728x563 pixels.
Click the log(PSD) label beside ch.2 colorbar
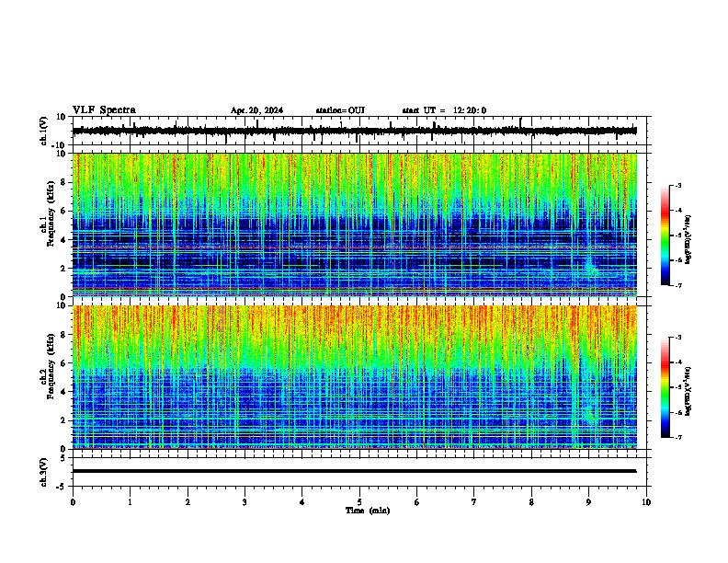tap(688, 391)
